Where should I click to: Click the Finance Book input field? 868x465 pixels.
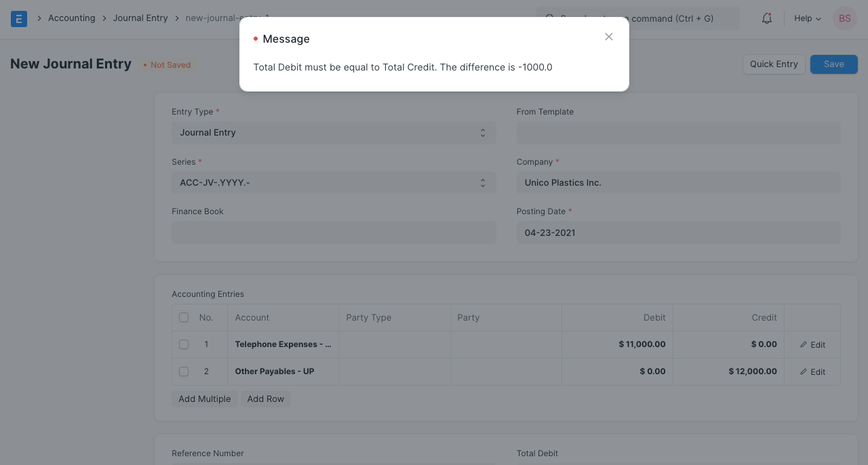(x=334, y=232)
